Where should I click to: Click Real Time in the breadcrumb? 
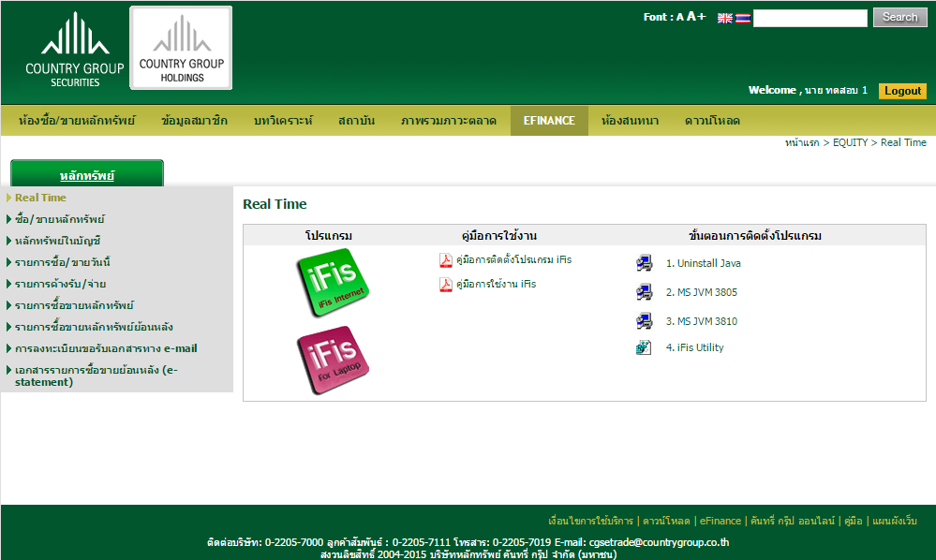pyautogui.click(x=903, y=142)
